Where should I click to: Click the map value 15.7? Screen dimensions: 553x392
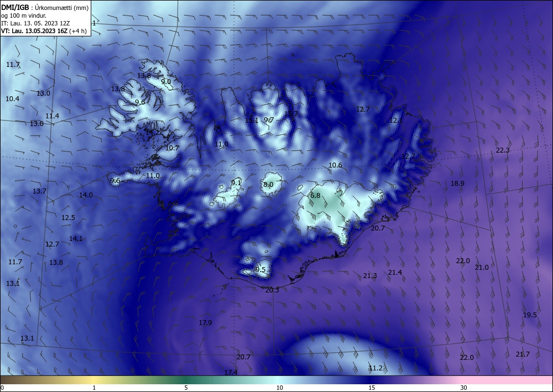coord(291,113)
